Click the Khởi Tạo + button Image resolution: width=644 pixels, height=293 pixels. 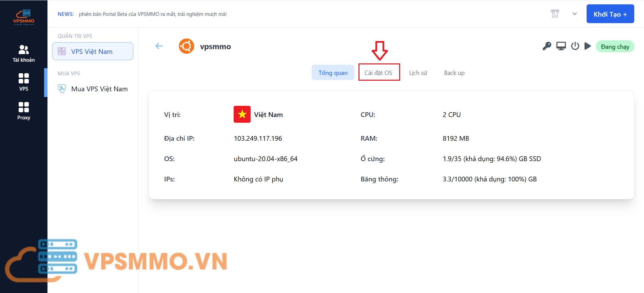click(610, 14)
